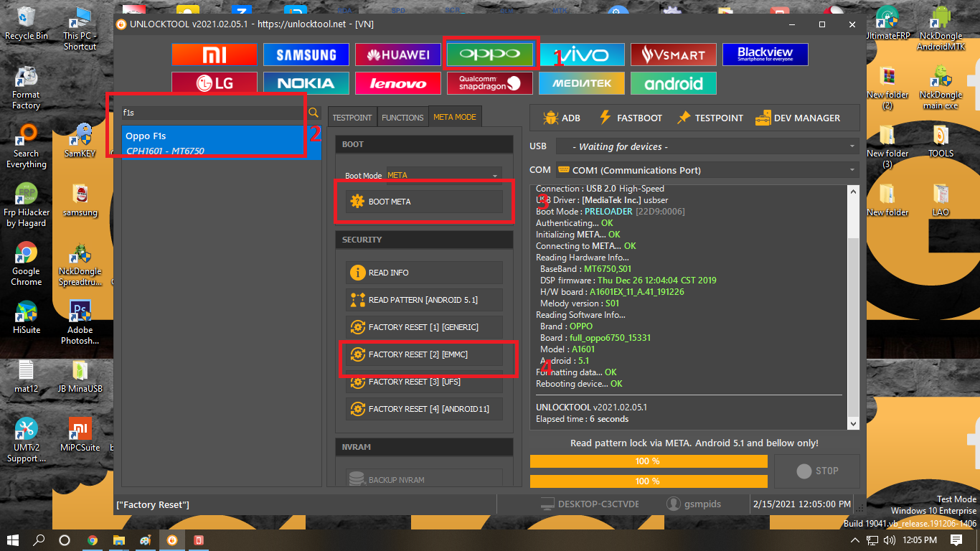Open NckDongle AndroidMTK desktop icon
The width and height of the screenshot is (980, 551).
(x=941, y=29)
